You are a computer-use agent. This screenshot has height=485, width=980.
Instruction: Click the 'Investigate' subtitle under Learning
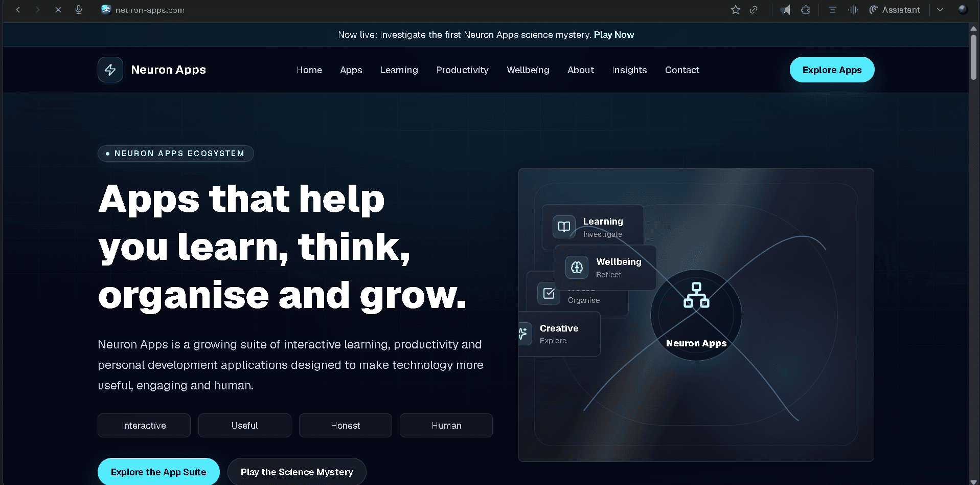coord(603,234)
